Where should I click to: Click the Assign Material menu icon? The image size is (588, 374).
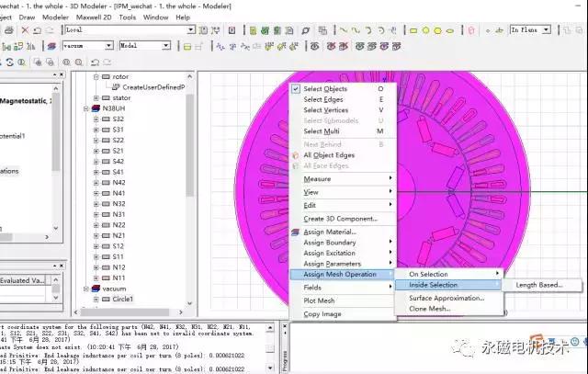point(295,232)
